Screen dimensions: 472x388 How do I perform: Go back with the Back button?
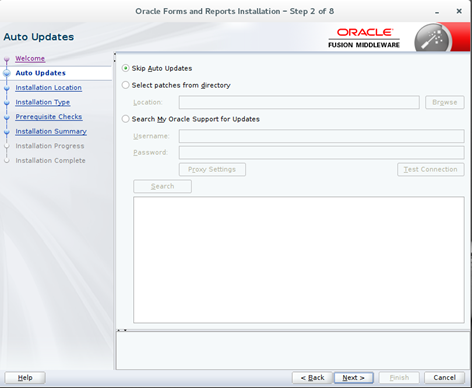[312, 378]
